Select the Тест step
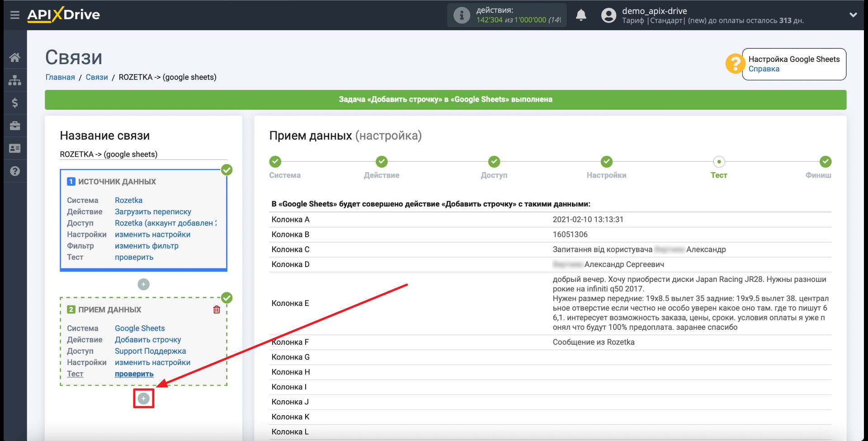Image resolution: width=868 pixels, height=441 pixels. (719, 162)
